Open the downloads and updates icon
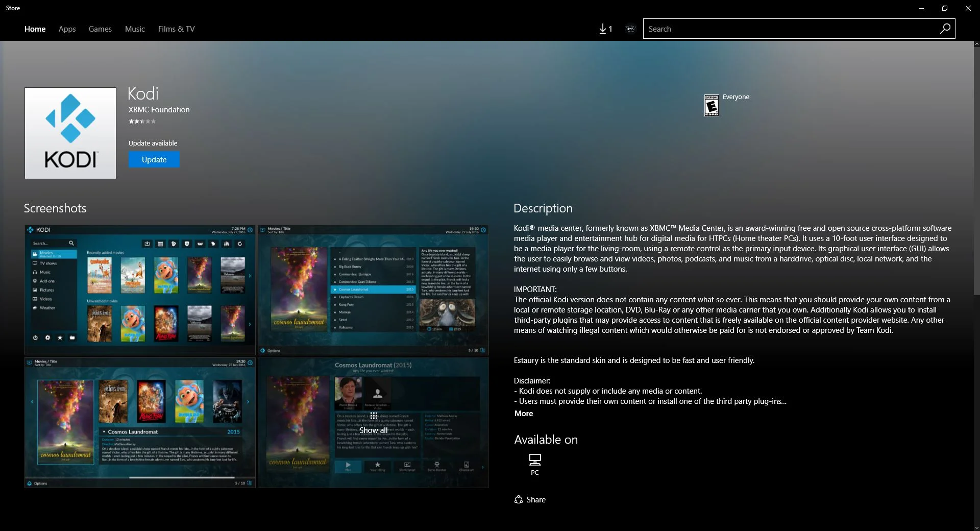The image size is (980, 531). [x=605, y=29]
